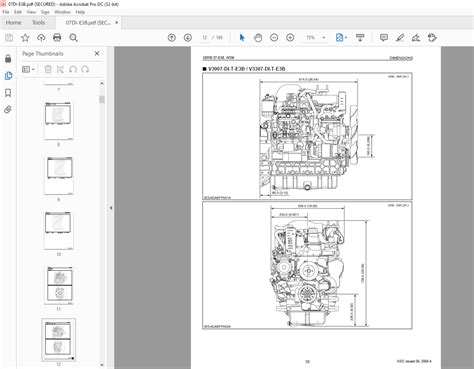Image resolution: width=474 pixels, height=369 pixels.
Task: Add a comment note
Action: pos(384,38)
